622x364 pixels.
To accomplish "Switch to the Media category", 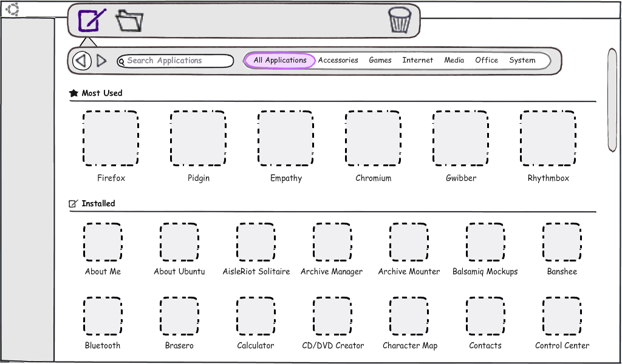I will [454, 60].
